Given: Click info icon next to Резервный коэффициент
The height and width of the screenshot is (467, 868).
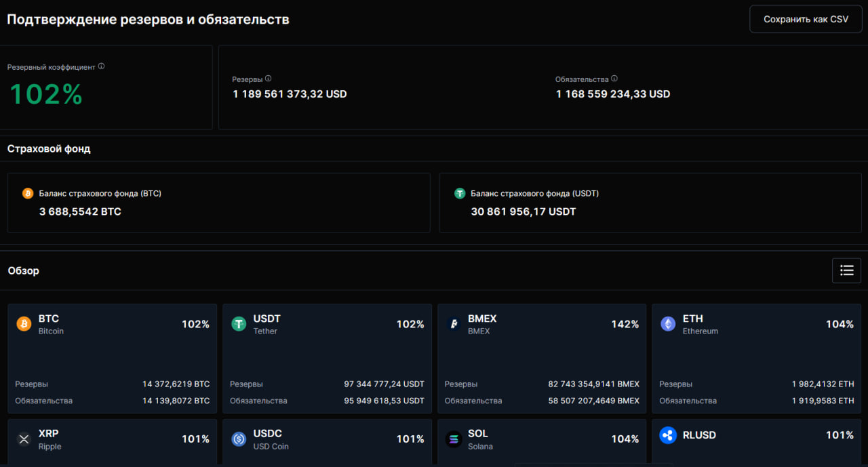Looking at the screenshot, I should tap(102, 66).
